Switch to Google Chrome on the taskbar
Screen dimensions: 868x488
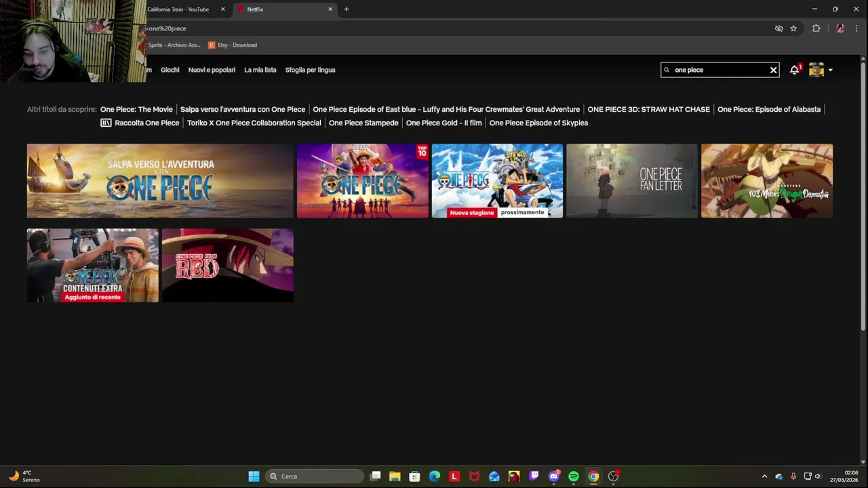[593, 476]
